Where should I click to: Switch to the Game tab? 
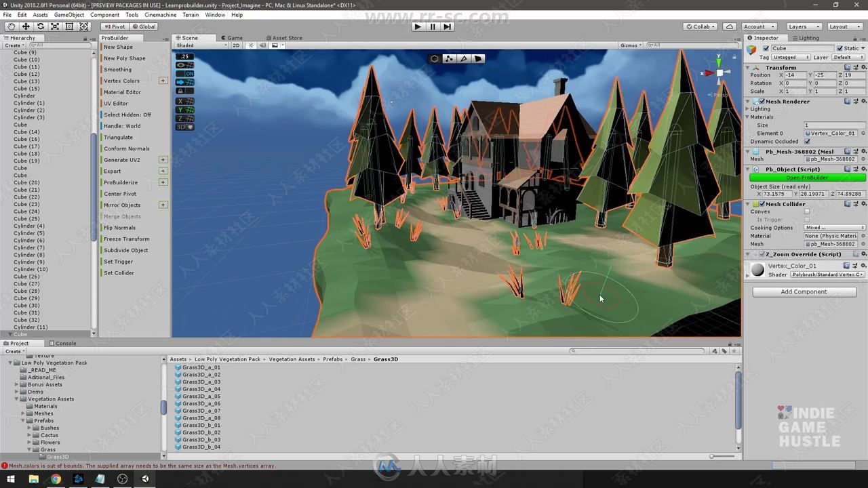click(232, 38)
